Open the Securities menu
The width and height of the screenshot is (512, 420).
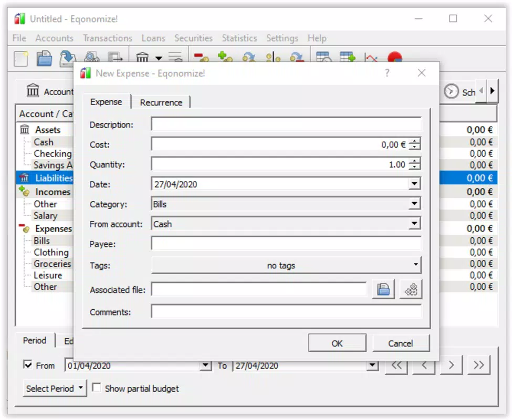[193, 38]
